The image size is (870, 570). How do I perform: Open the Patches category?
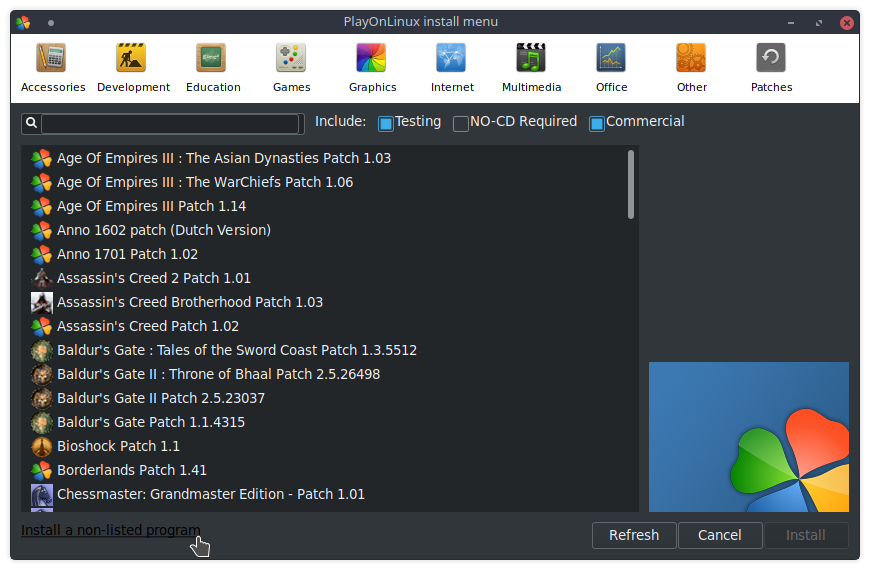coord(771,68)
